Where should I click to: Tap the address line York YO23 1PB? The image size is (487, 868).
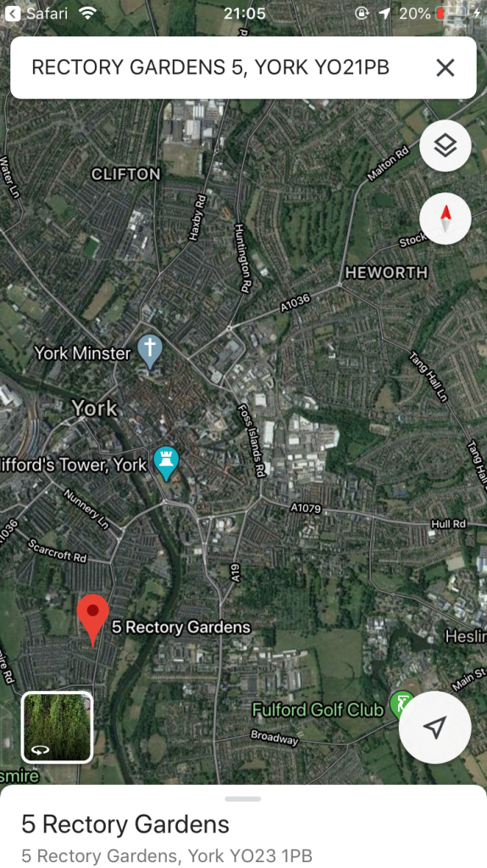pyautogui.click(x=167, y=855)
